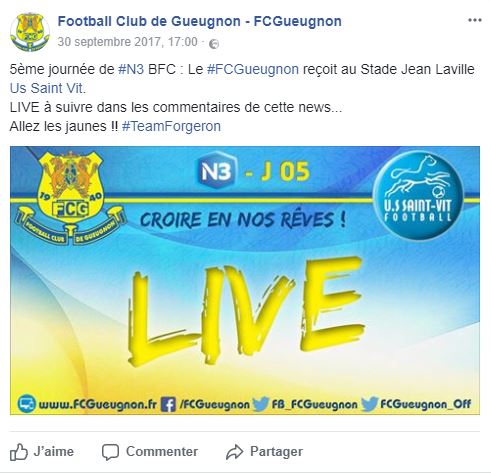
Task: Click the Commenter speech bubble icon
Action: [x=110, y=452]
